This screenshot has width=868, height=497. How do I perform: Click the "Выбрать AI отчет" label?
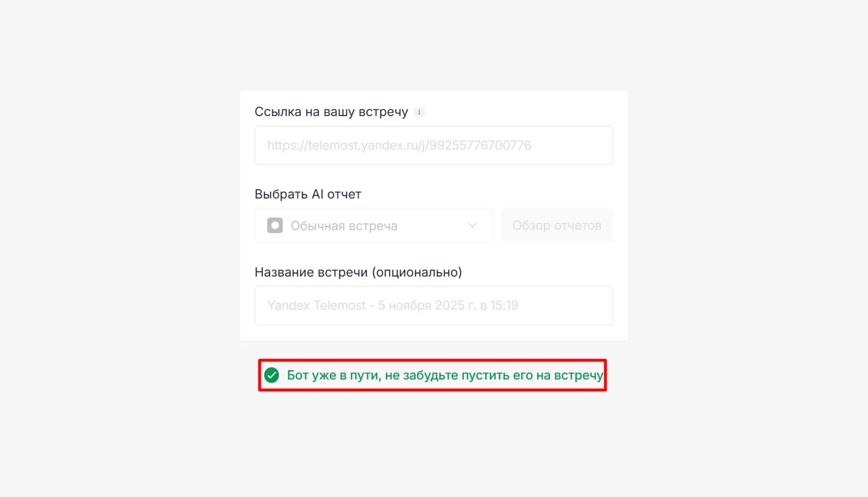[x=308, y=194]
